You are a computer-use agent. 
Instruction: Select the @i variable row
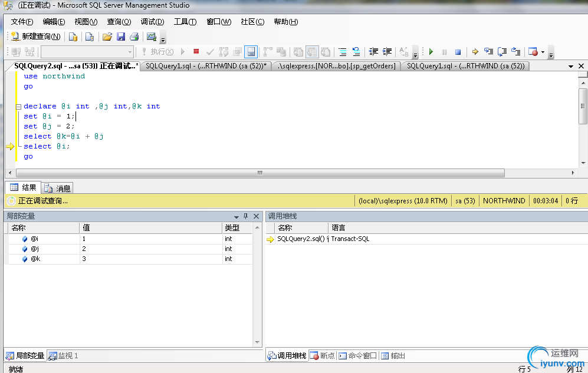tap(130, 239)
